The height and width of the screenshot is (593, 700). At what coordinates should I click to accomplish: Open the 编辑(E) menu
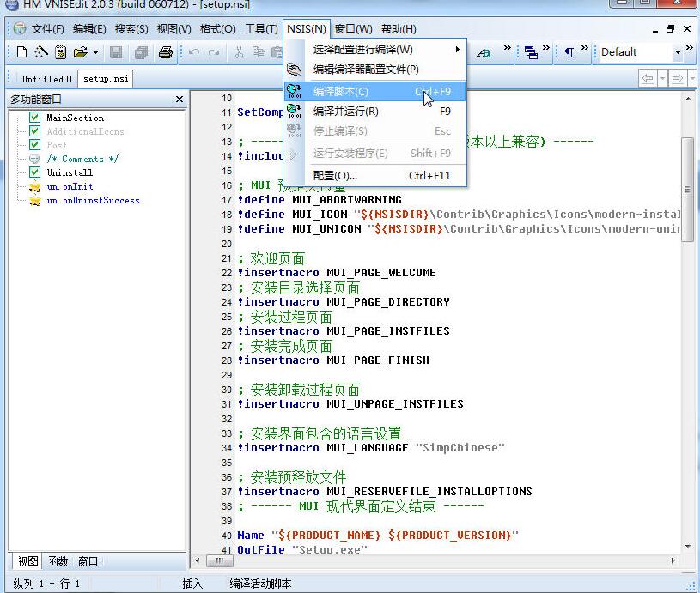pos(89,29)
